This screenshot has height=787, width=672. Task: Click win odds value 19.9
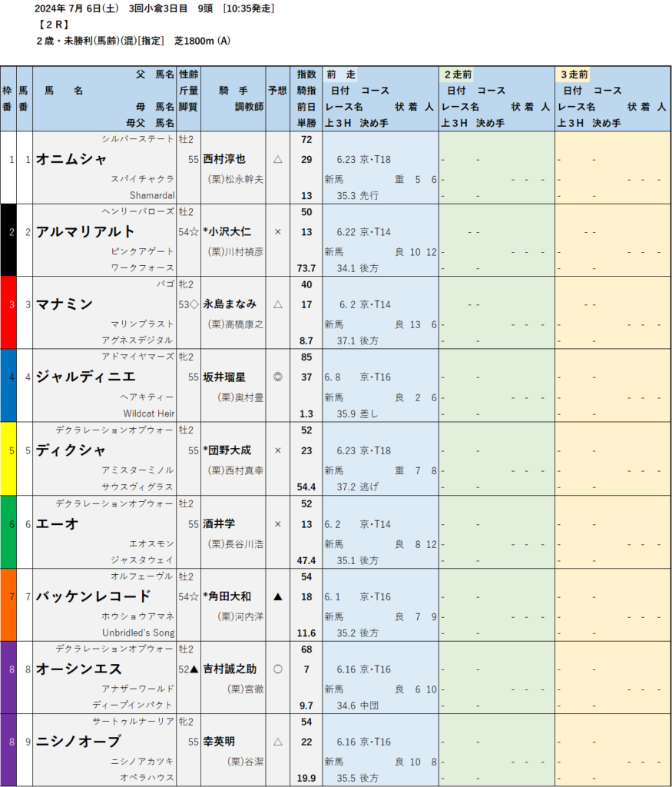click(306, 778)
